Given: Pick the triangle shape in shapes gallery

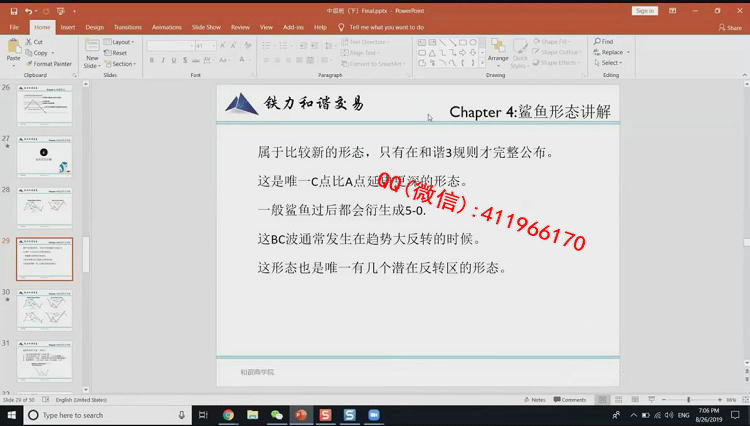Looking at the screenshot, I should coord(432,53).
